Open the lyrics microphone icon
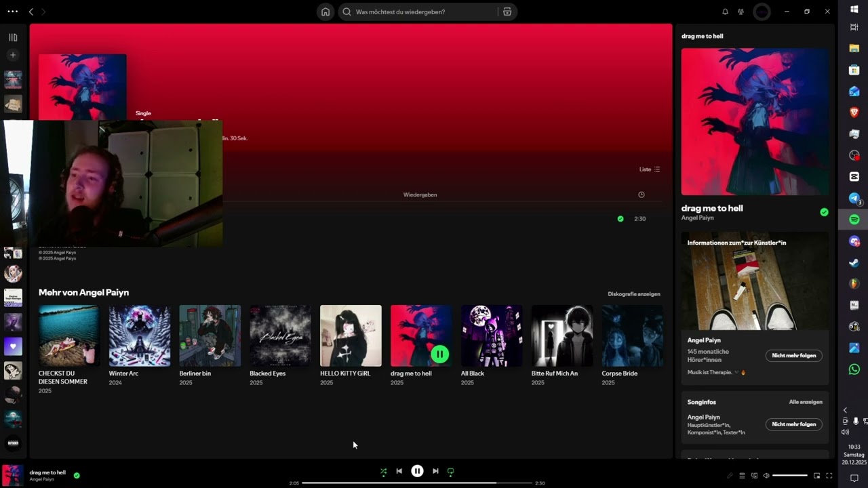 (730, 476)
